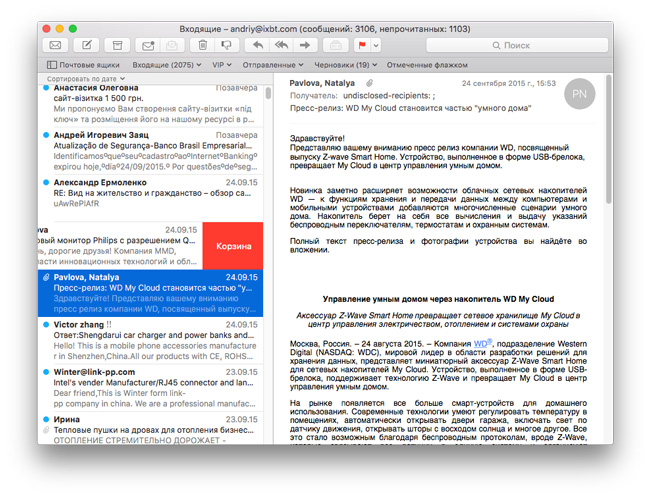Screen dimensions: 650x497
Task: Click the trash can delete icon
Action: pyautogui.click(x=203, y=45)
